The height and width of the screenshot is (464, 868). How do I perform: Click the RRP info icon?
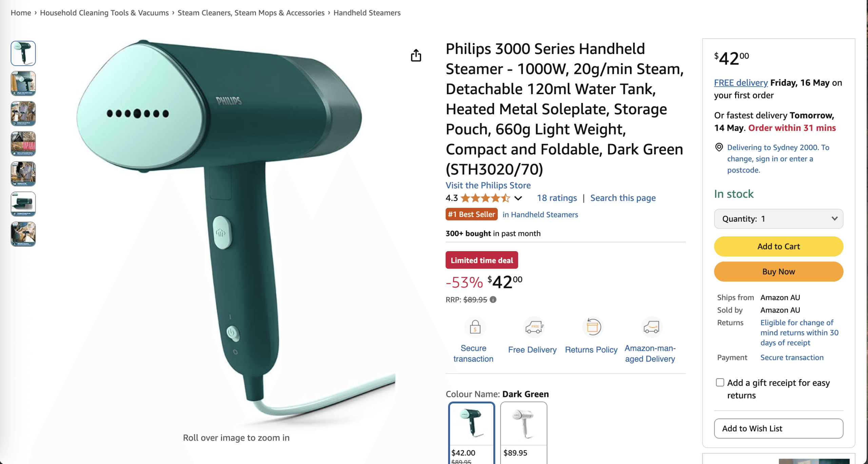click(493, 300)
